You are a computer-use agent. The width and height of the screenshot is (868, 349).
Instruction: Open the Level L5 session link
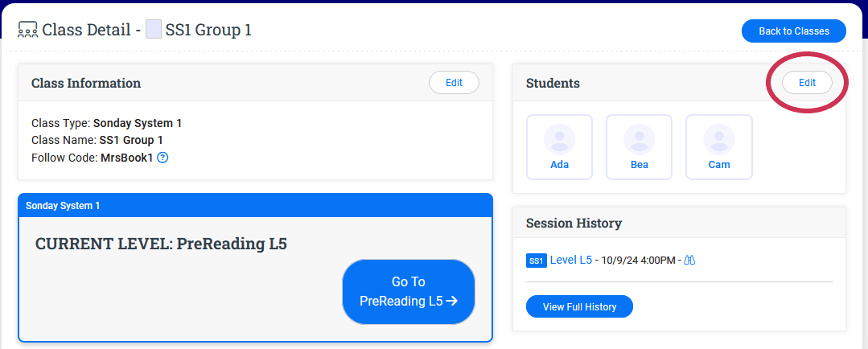point(571,260)
